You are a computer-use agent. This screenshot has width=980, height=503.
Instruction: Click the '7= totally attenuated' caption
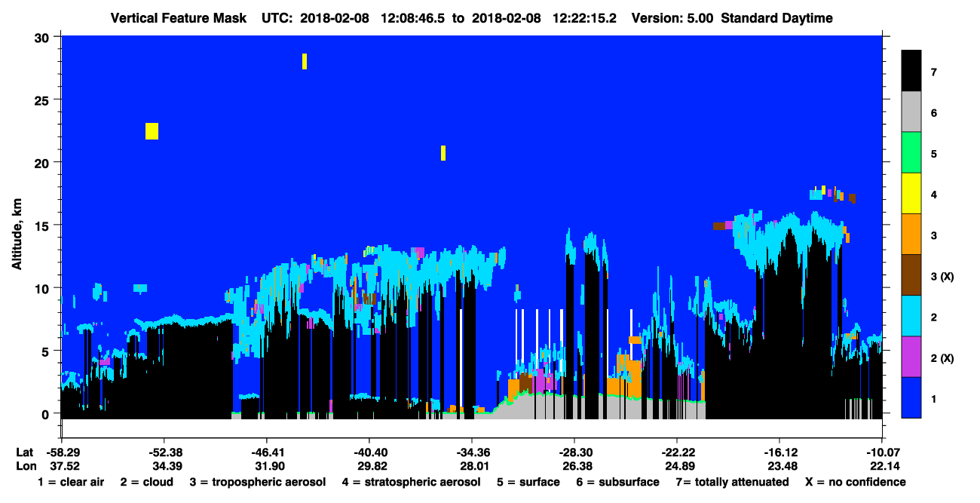(732, 482)
